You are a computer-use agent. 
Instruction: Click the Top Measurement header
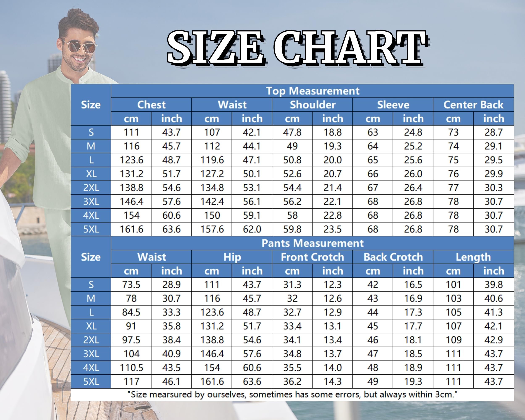(312, 91)
